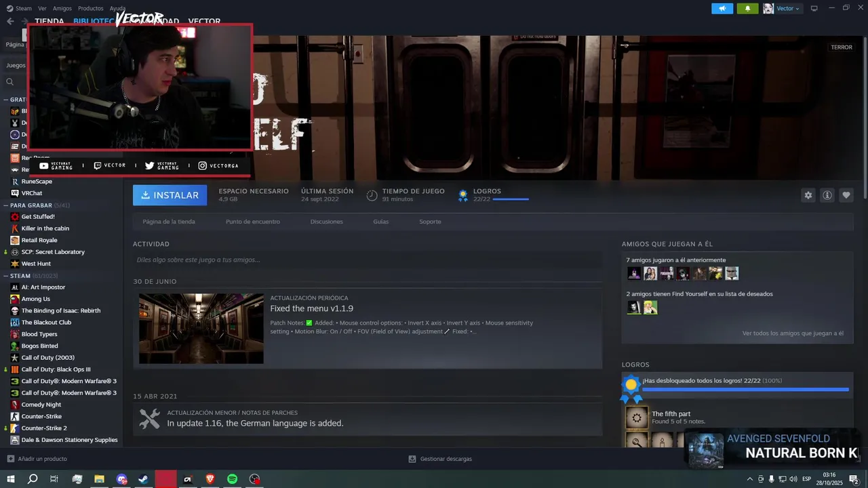Open the VECTOR profile tab
The image size is (868, 488).
(204, 21)
